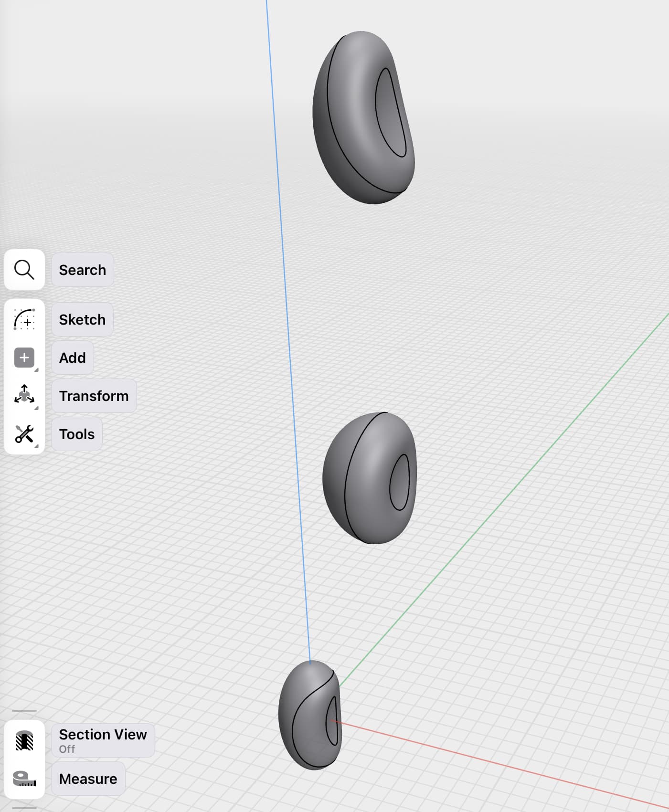This screenshot has height=812, width=669.
Task: Select the Sketch tool icon
Action: [24, 319]
